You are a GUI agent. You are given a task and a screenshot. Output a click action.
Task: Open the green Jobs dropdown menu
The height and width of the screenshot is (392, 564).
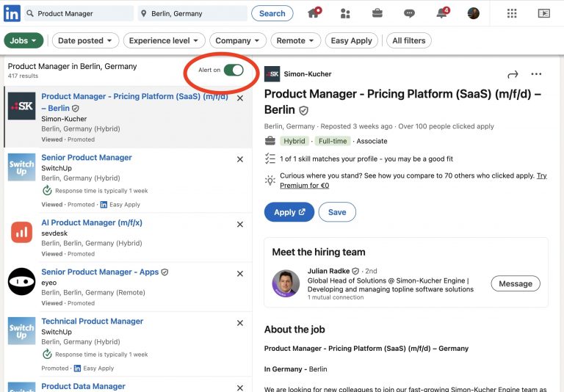[x=23, y=41]
